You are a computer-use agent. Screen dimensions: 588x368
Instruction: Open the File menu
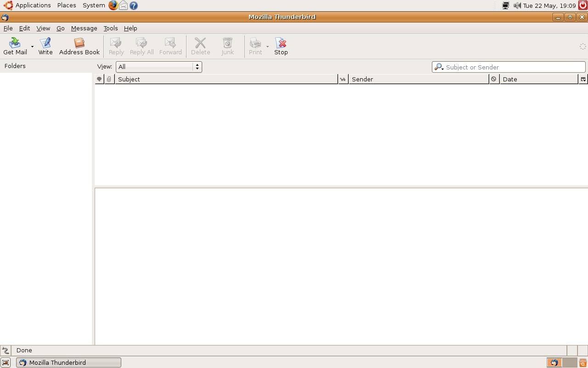click(8, 28)
